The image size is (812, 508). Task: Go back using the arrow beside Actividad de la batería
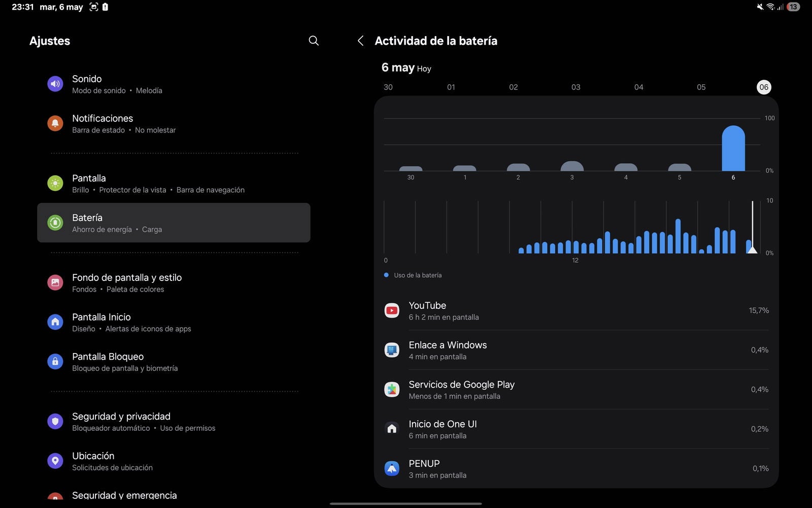click(360, 41)
